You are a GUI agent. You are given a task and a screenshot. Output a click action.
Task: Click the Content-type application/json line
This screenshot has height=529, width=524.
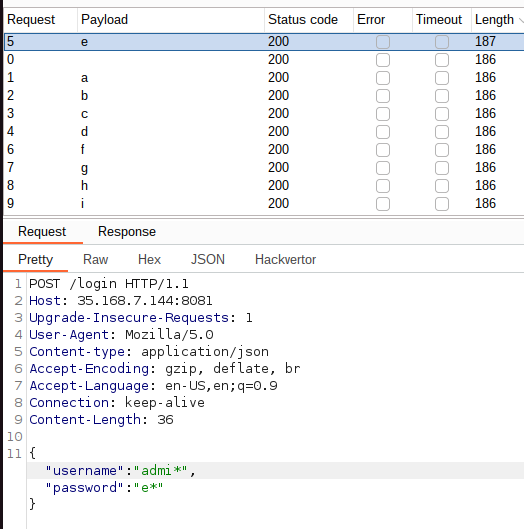coord(149,352)
